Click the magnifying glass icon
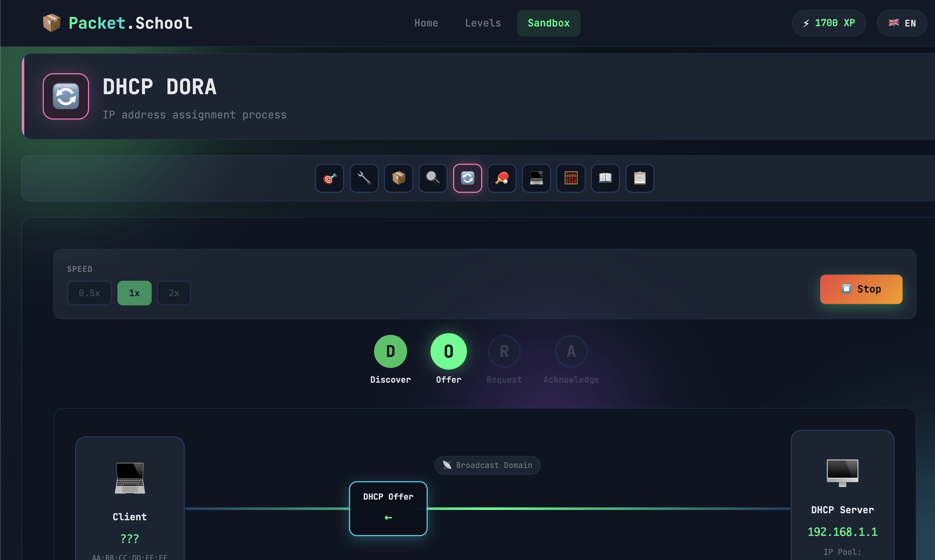The image size is (935, 560). click(433, 178)
